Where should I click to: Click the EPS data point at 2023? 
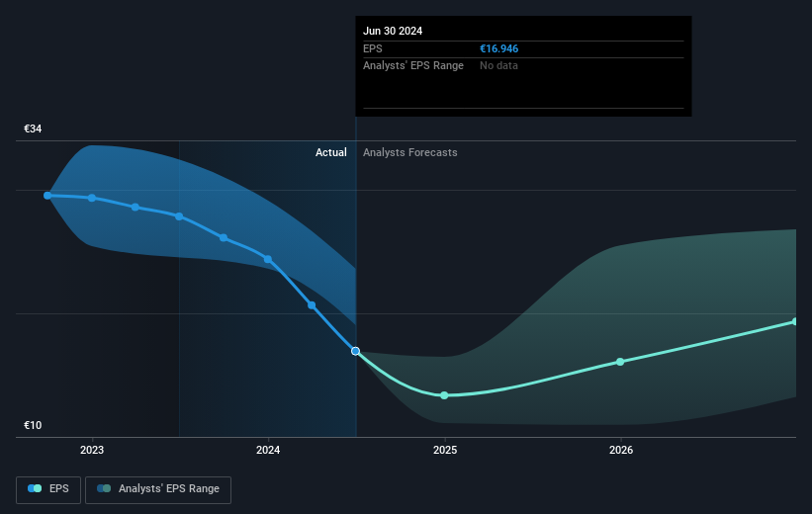(x=92, y=198)
